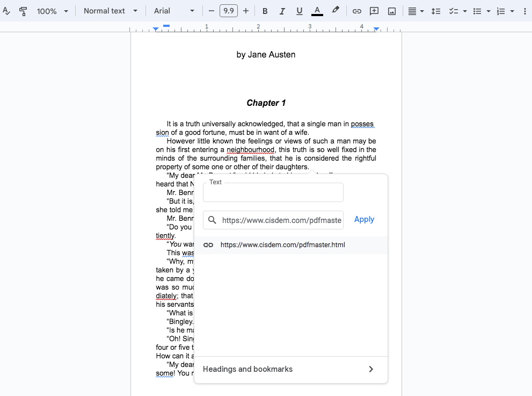Toggle bold formatting
This screenshot has height=396, width=532.
pos(265,11)
